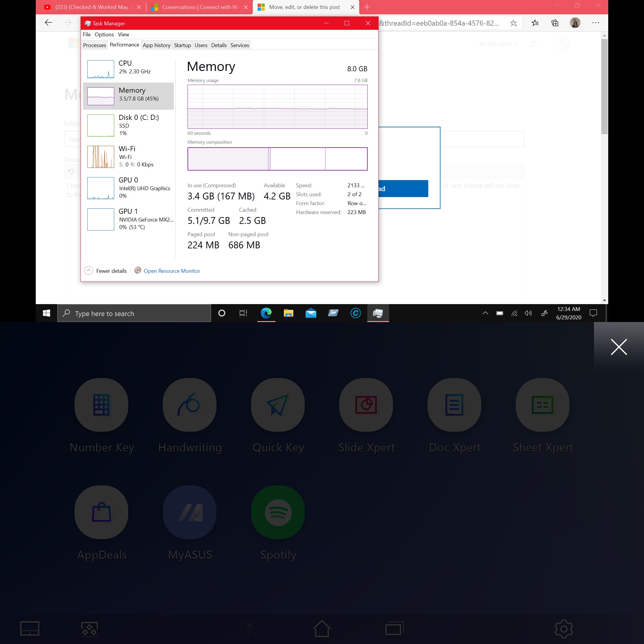Viewport: 644px width, 644px height.
Task: Close the ScreenPad launcher with X
Action: (619, 347)
